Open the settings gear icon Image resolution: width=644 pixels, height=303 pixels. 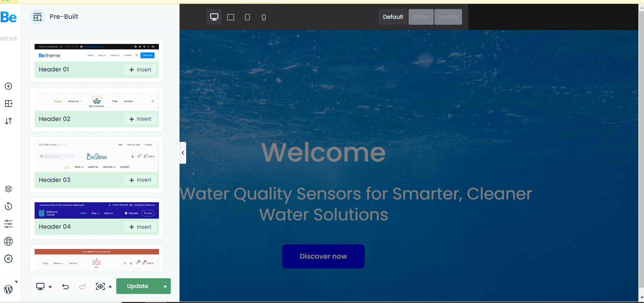(8, 259)
